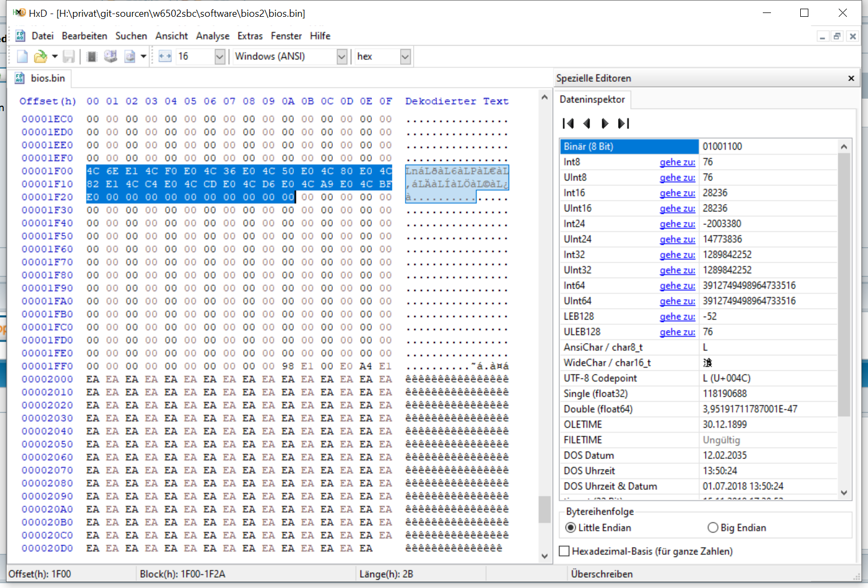
Task: Open the Analyse menu
Action: click(x=213, y=36)
